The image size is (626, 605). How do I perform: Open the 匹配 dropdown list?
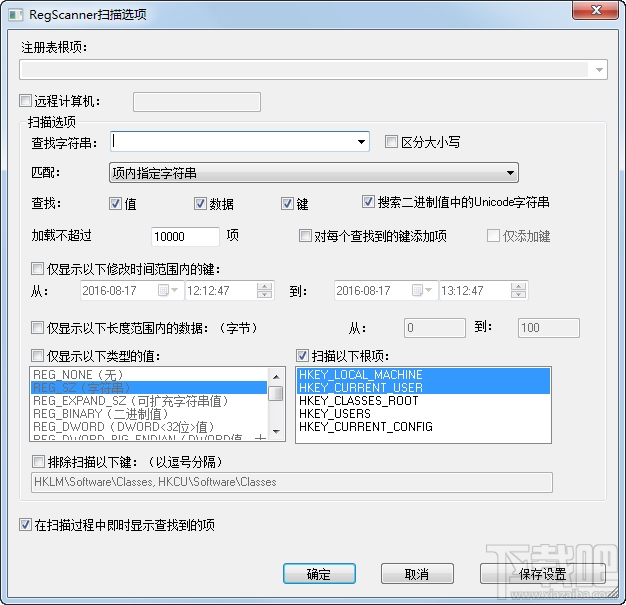tap(314, 173)
